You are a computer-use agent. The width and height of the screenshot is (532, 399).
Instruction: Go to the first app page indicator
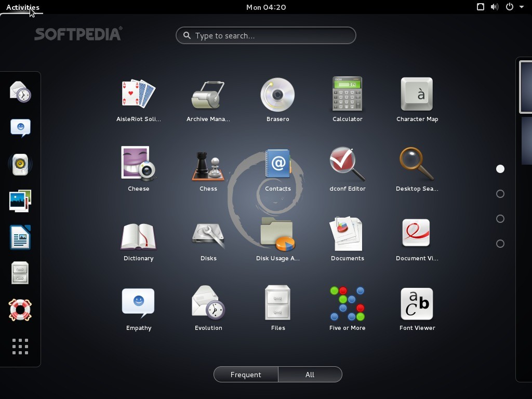(500, 169)
